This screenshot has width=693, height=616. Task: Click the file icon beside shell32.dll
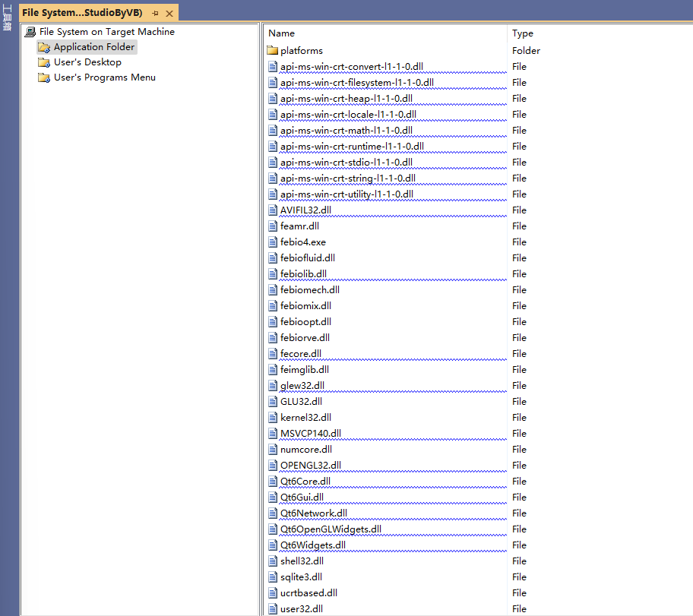coord(273,561)
